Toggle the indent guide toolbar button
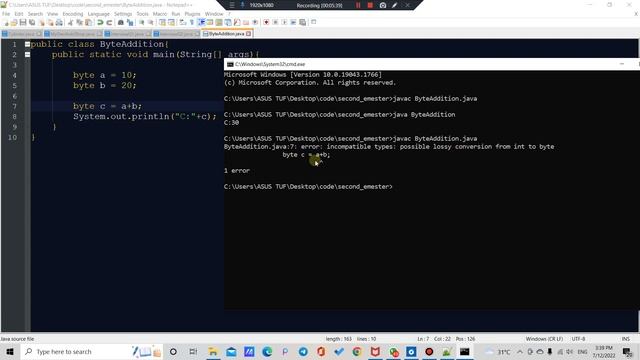 coord(201,22)
